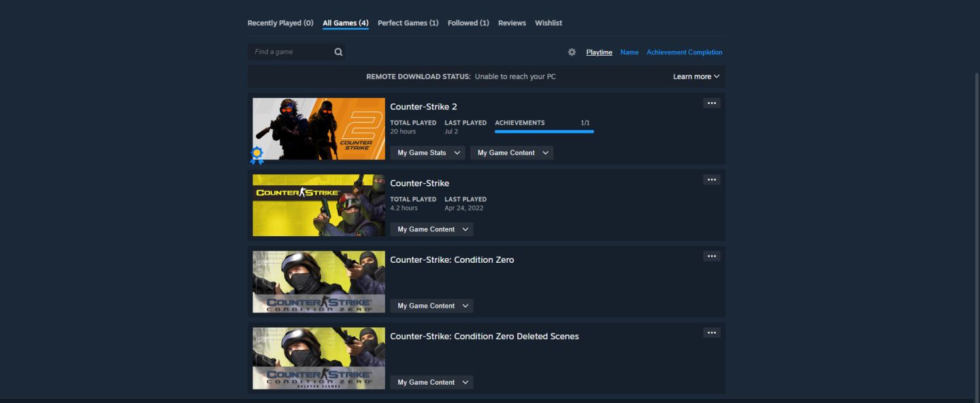Click the search magnifier icon
The width and height of the screenshot is (980, 403).
click(x=338, y=52)
